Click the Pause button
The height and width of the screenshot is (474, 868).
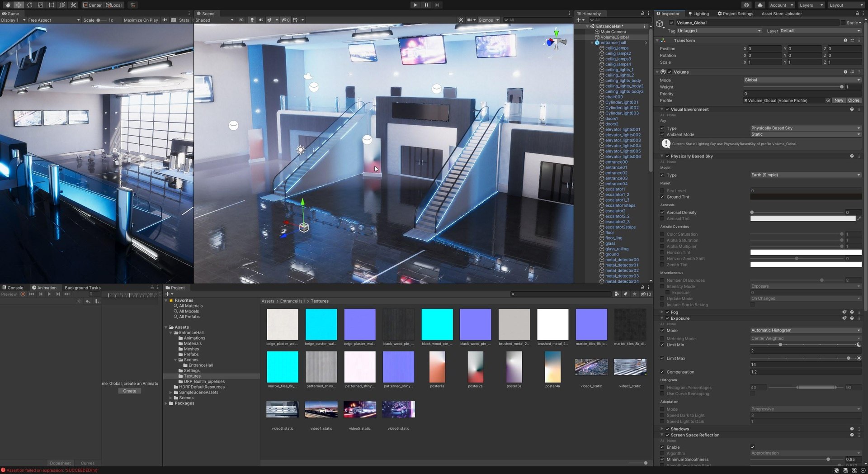click(426, 5)
